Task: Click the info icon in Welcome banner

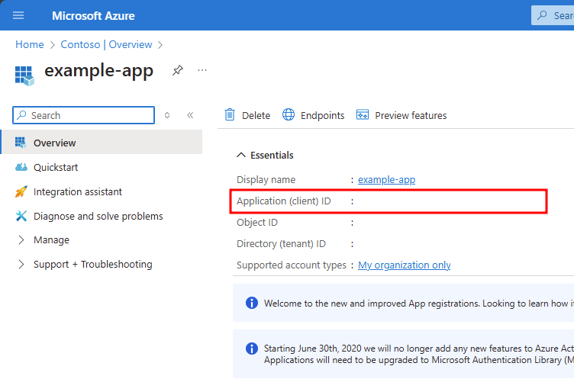Action: 252,303
